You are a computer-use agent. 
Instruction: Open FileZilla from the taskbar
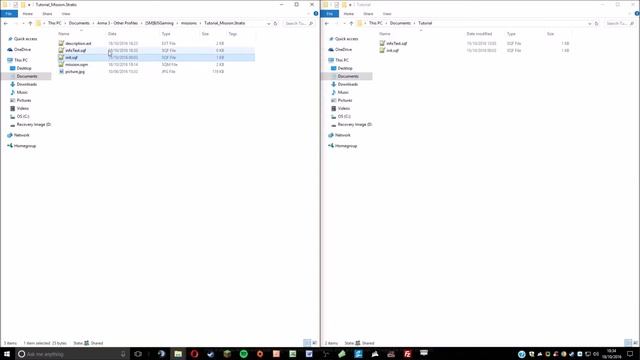[x=407, y=354]
